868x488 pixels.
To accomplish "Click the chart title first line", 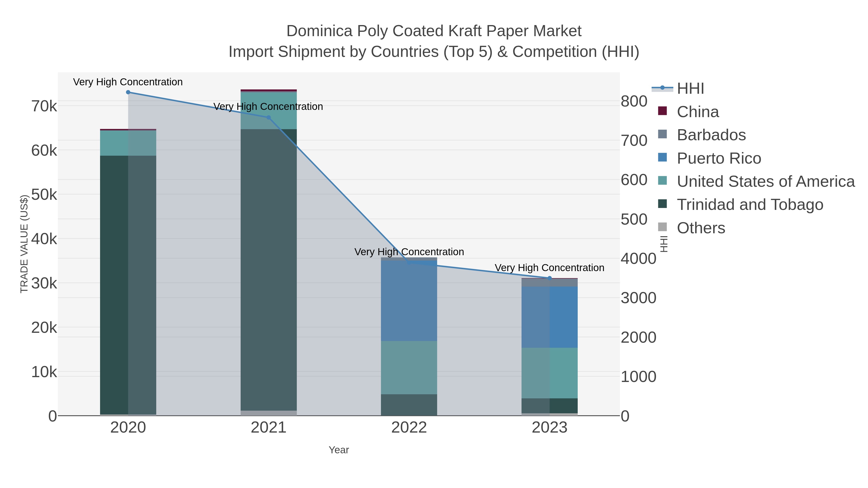I will (x=434, y=31).
